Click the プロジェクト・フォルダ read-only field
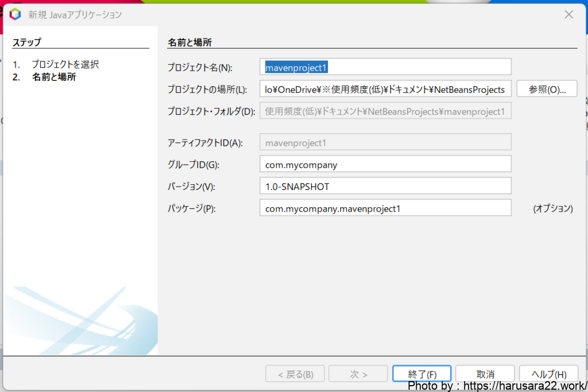 pos(385,111)
